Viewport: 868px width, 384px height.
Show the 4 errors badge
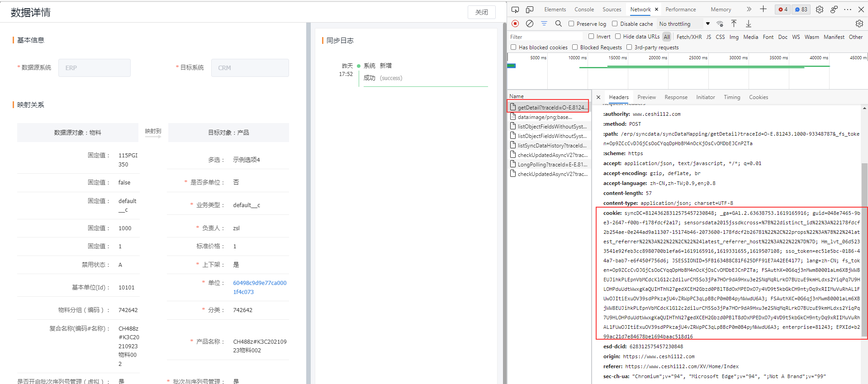click(x=783, y=9)
